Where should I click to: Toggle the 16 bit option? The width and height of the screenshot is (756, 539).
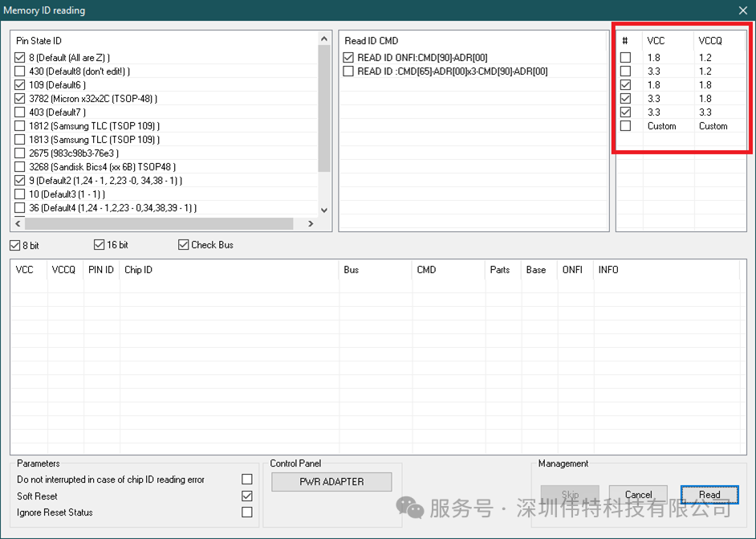click(x=100, y=245)
